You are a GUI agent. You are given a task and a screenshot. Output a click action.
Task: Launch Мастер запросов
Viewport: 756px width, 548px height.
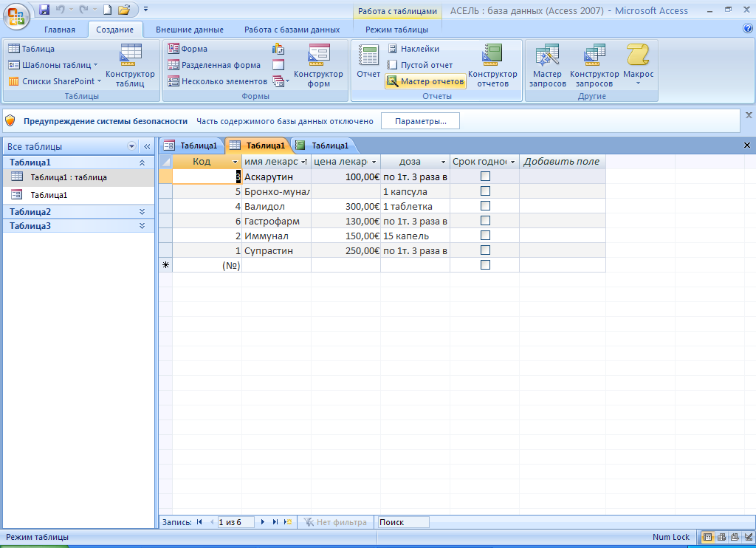tap(547, 66)
